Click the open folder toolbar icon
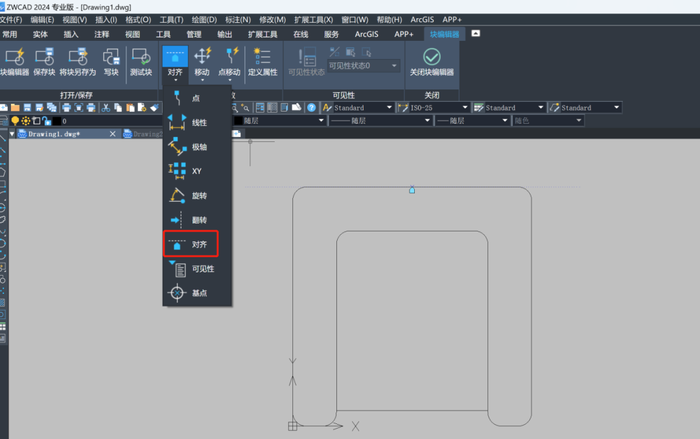Image resolution: width=700 pixels, height=439 pixels. (x=15, y=108)
